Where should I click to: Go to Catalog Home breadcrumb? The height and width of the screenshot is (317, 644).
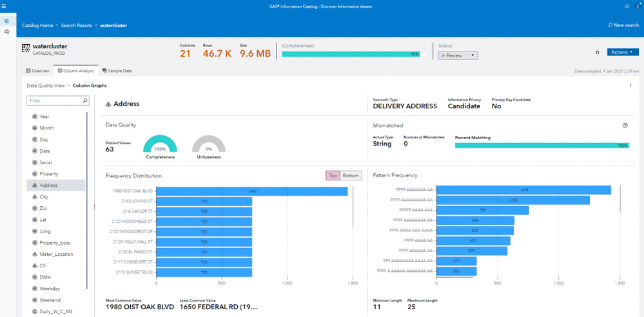point(37,25)
